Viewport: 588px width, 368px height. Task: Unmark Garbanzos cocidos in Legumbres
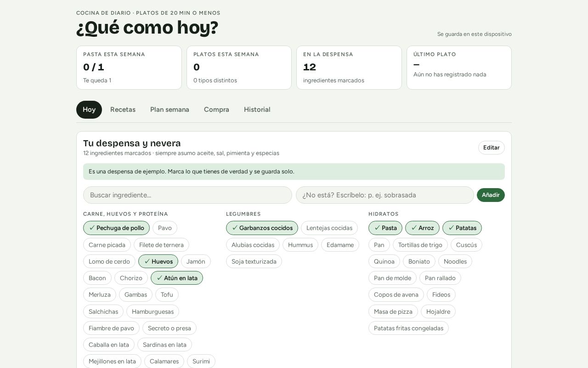[x=262, y=228]
